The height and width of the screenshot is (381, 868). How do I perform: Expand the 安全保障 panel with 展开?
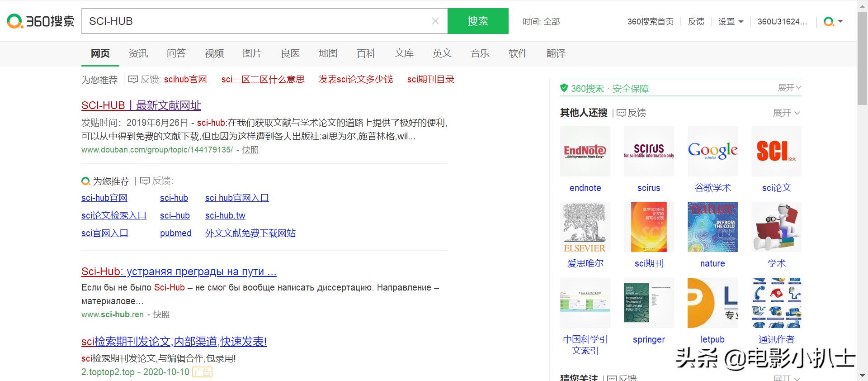coord(789,88)
